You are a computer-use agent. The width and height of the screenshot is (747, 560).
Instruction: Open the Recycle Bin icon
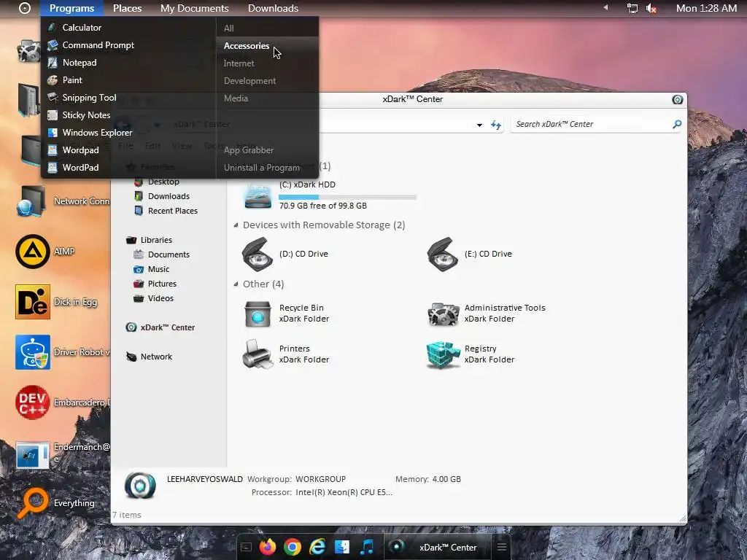click(258, 314)
